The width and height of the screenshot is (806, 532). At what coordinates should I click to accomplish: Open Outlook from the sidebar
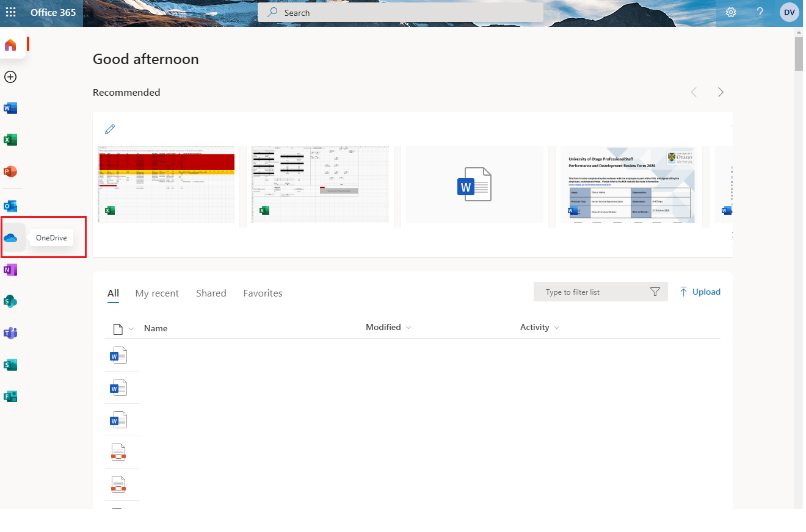(10, 206)
